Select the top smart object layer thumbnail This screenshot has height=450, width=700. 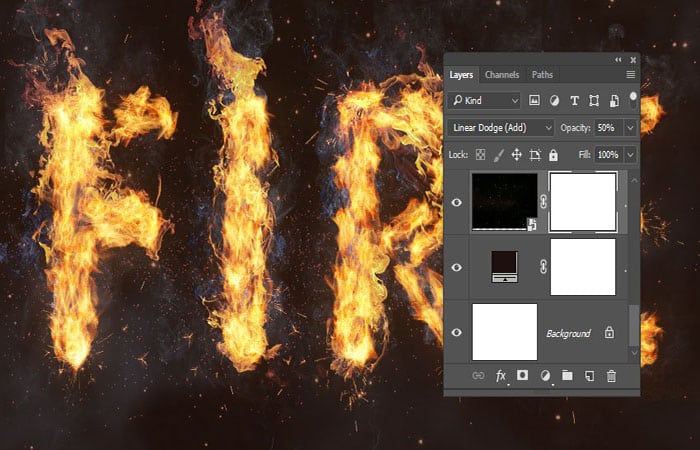(x=504, y=202)
